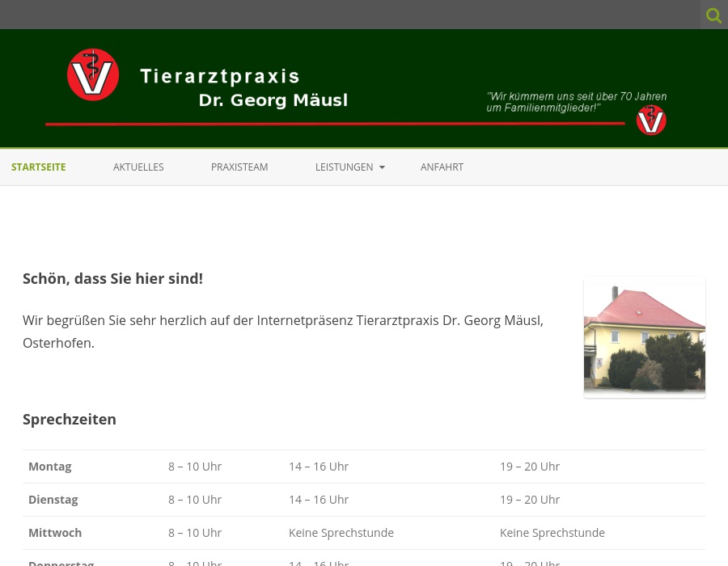Image resolution: width=728 pixels, height=566 pixels.
Task: Click the photo of the yellow practice building
Action: point(645,337)
